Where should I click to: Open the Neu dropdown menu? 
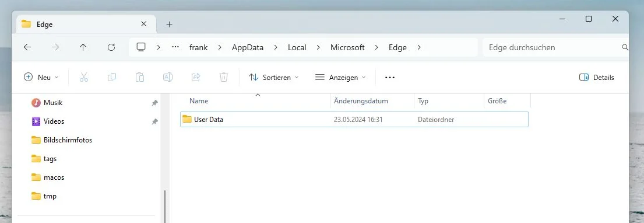pyautogui.click(x=41, y=78)
